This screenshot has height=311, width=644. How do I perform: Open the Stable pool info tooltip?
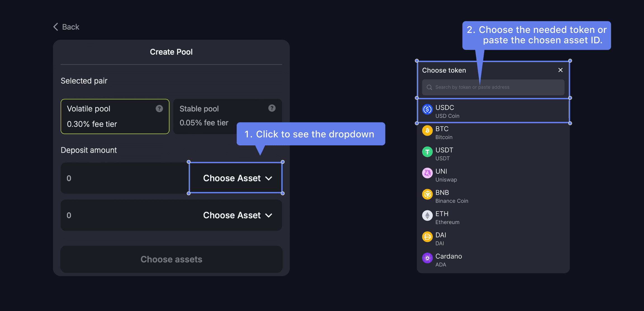click(x=272, y=109)
